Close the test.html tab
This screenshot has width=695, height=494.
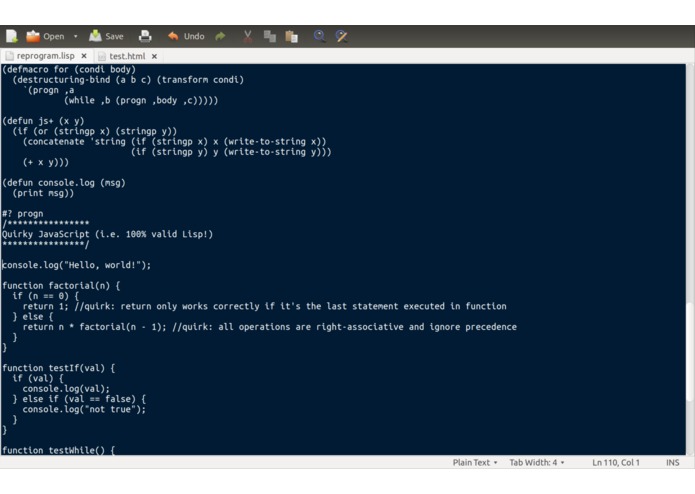[154, 56]
